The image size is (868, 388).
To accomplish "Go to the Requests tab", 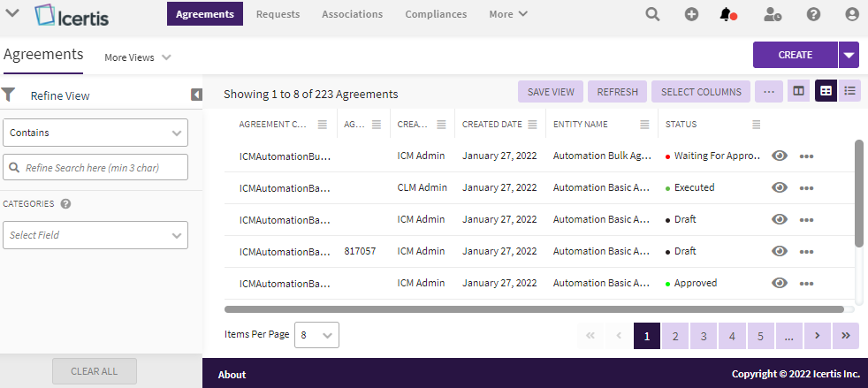I will [x=278, y=14].
